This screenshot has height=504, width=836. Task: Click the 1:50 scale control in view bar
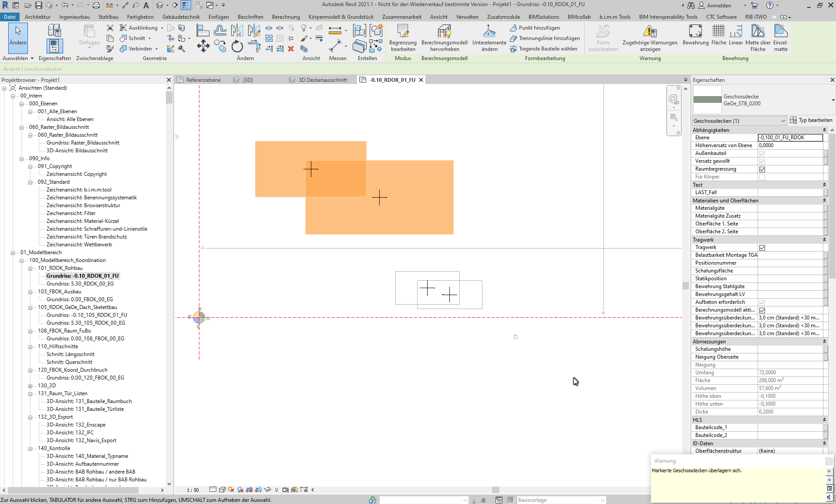click(192, 490)
